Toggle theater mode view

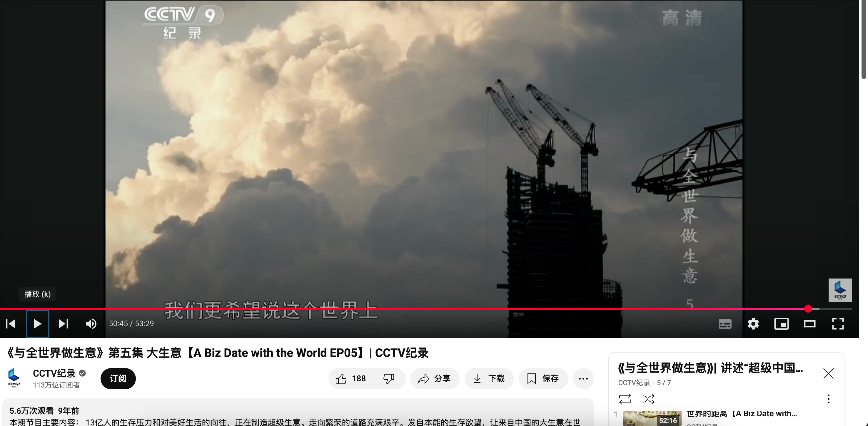(x=810, y=324)
